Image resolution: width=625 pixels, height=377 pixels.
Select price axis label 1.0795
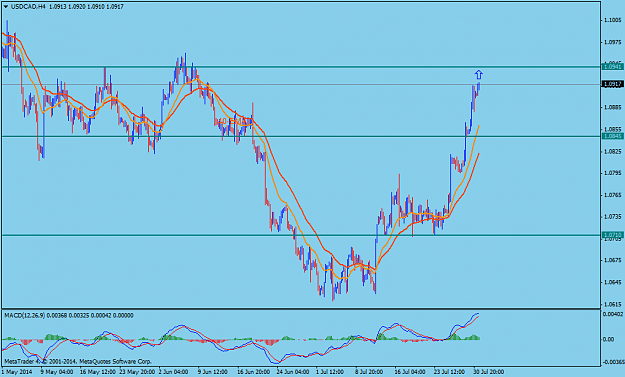(613, 173)
